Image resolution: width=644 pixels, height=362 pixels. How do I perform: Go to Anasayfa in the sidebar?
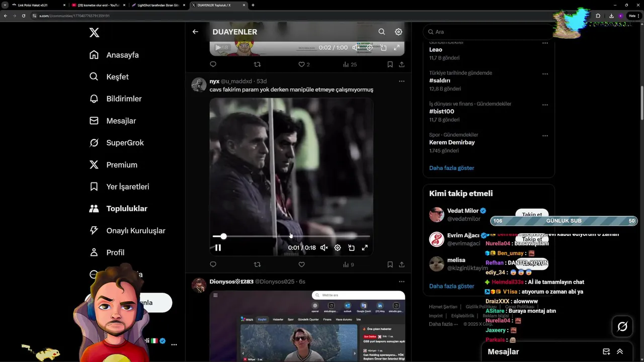point(114,55)
